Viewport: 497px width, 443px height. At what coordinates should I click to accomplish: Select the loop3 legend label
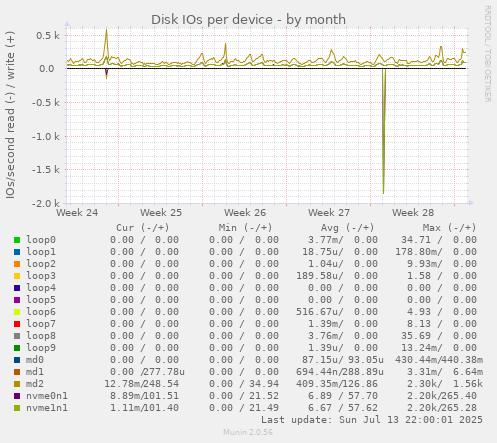click(x=41, y=276)
